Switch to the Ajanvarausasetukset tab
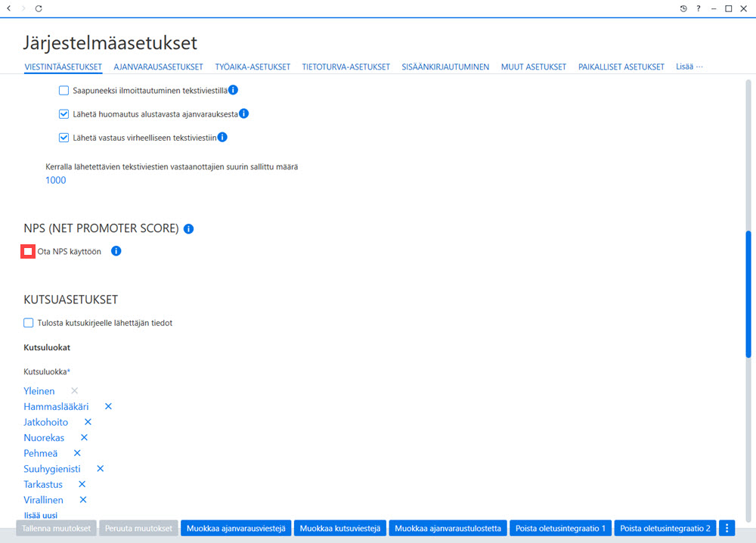This screenshot has height=543, width=756. tap(158, 67)
